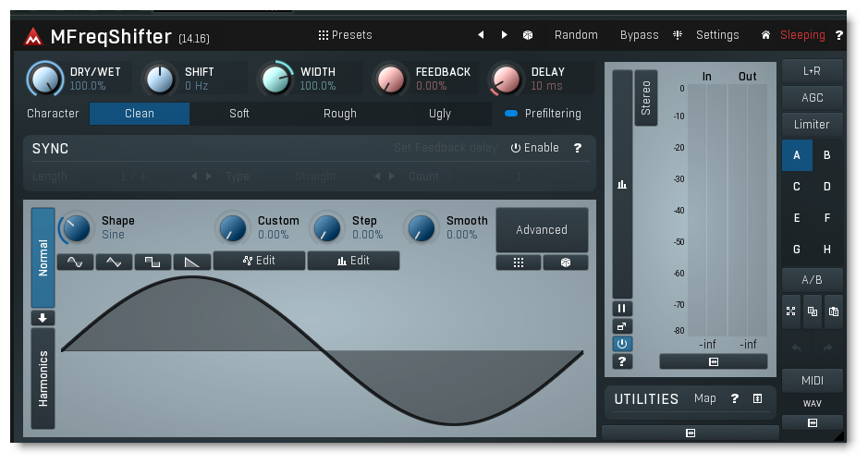Click the down arrow between Normal and Harmonics
868x464 pixels.
tap(43, 318)
